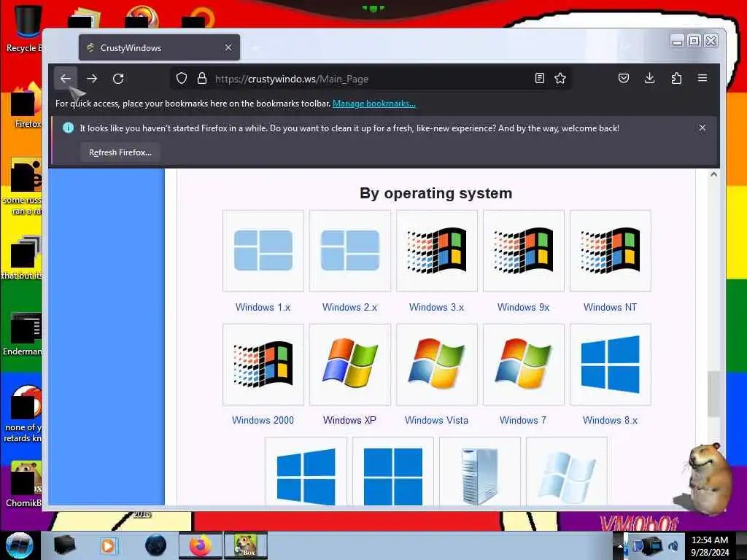The width and height of the screenshot is (747, 560).
Task: Open the ChomikB desktop shortcut
Action: pos(23,483)
